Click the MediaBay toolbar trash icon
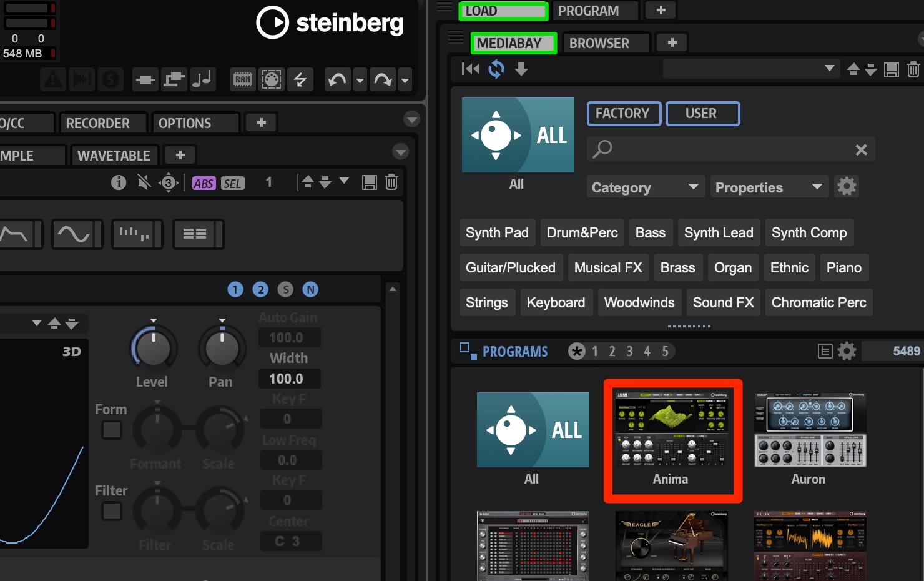Screen dimensions: 924x581 (913, 69)
